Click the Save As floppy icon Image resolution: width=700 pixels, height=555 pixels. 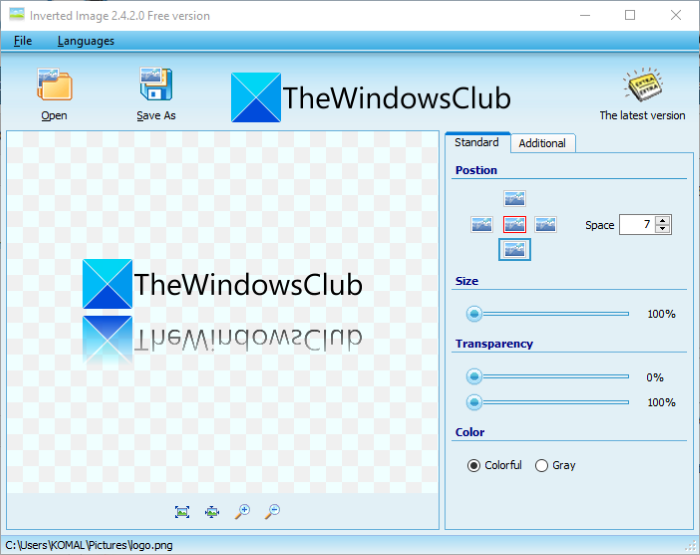(x=156, y=84)
